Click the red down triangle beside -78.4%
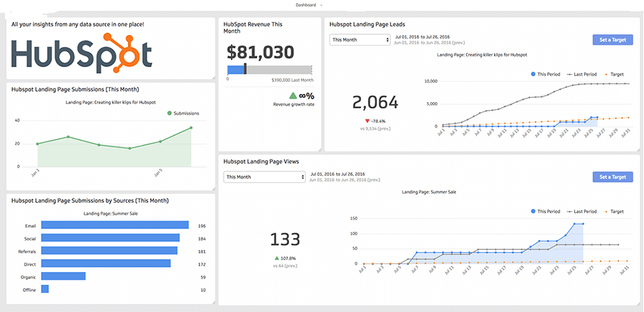The image size is (644, 312). click(367, 121)
